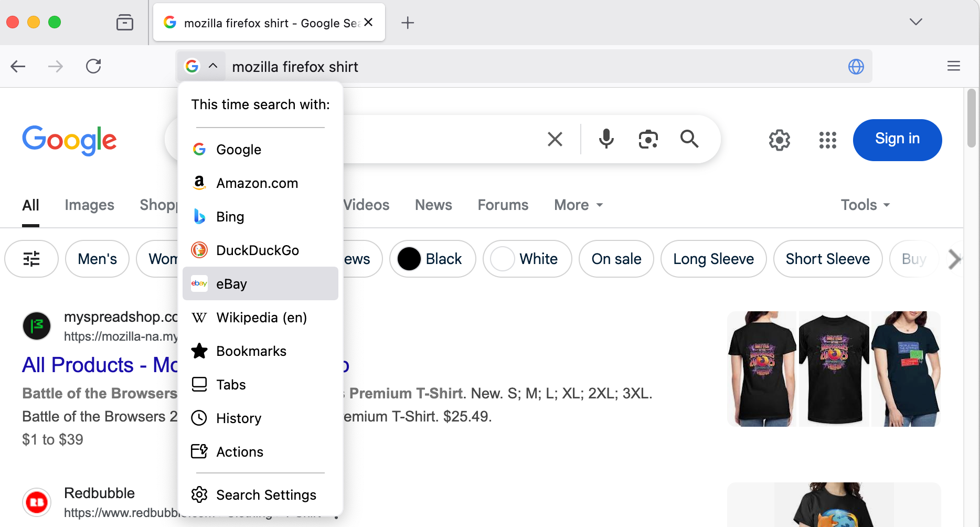Open Google quick settings gear icon

[779, 140]
